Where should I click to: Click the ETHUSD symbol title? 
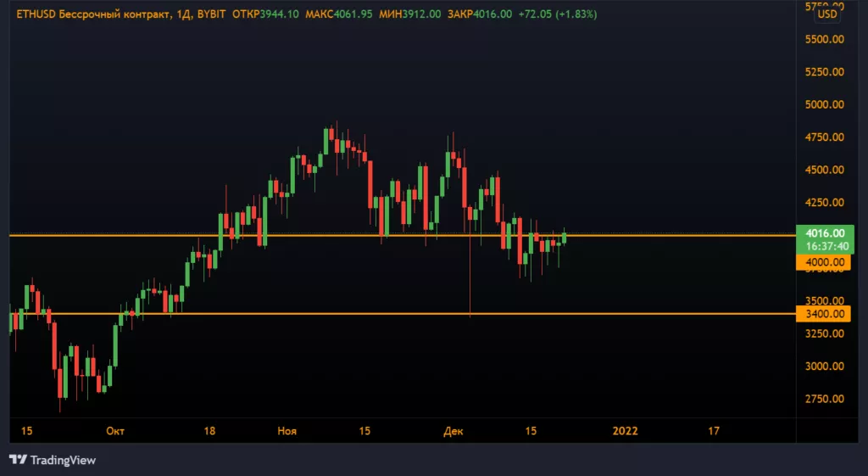click(x=37, y=14)
